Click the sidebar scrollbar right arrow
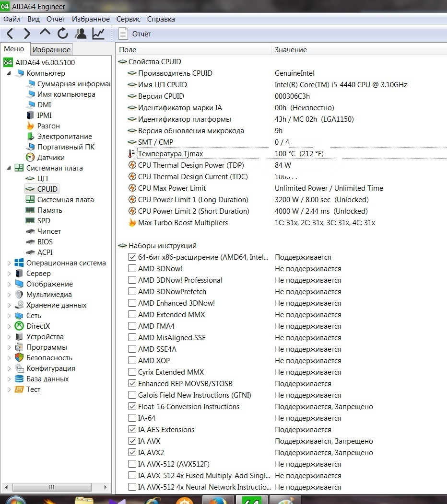447x504 pixels. coord(105,487)
